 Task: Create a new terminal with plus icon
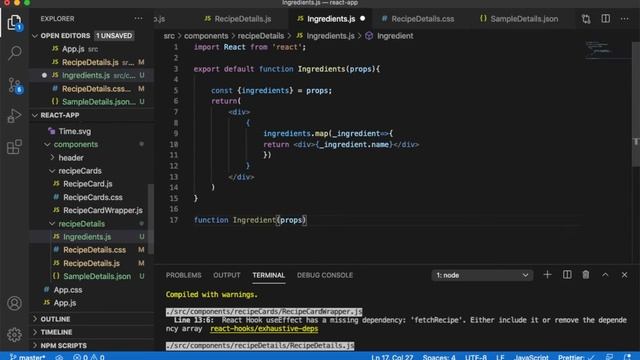[x=547, y=275]
